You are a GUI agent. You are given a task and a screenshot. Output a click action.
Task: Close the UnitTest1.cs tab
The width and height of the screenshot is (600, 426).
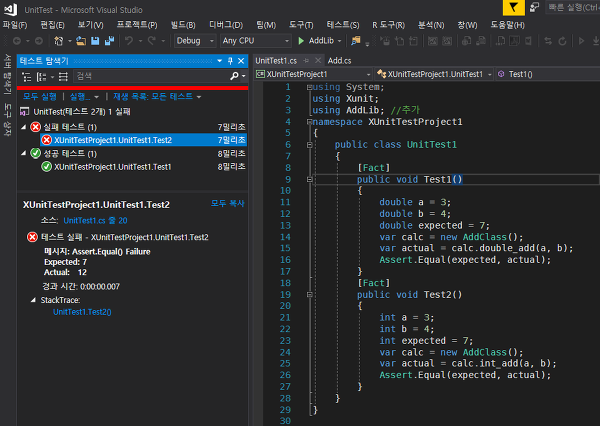pos(318,60)
